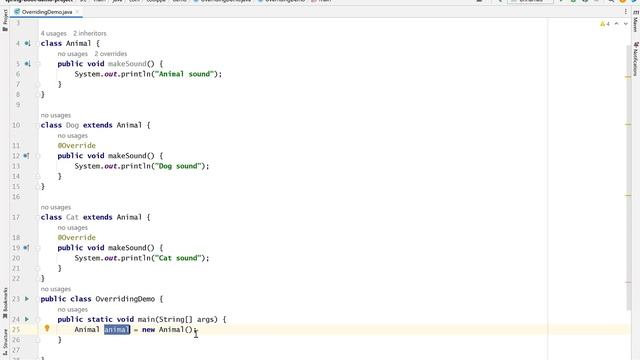Click the Dog class name on line 10
The width and height of the screenshot is (640, 360).
72,125
